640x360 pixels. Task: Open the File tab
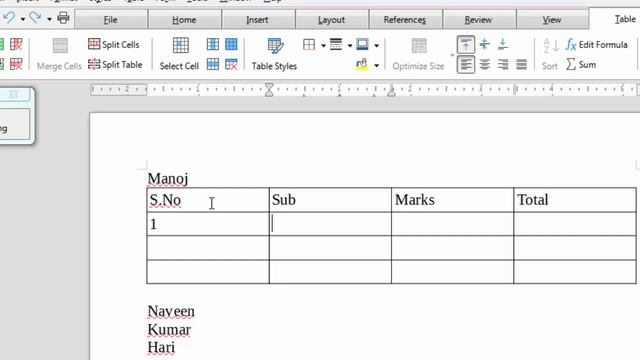(111, 20)
